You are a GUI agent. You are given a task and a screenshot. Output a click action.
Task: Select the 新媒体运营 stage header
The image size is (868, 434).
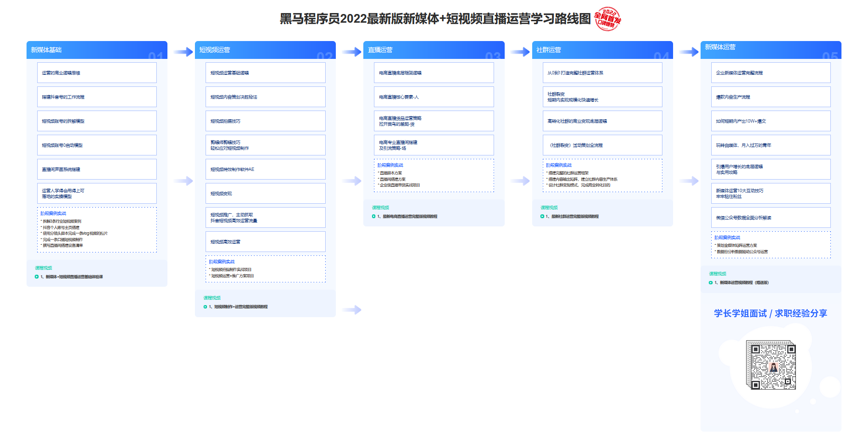(771, 50)
